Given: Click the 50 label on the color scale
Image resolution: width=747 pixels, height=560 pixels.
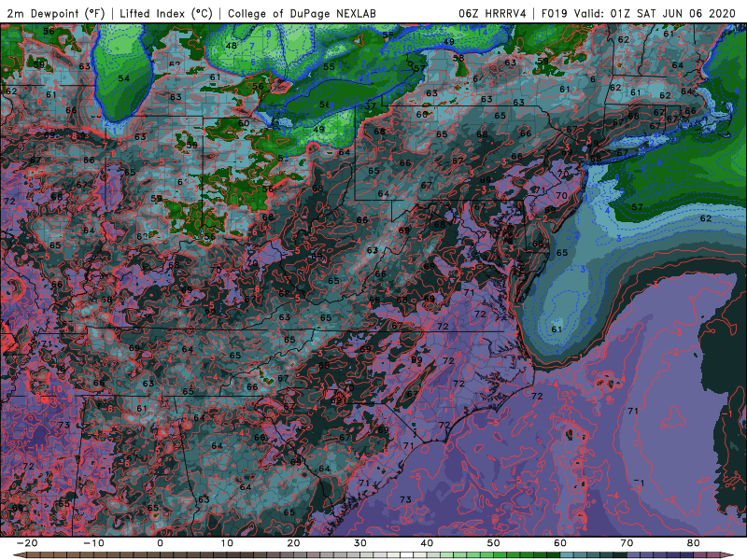Looking at the screenshot, I should [494, 543].
